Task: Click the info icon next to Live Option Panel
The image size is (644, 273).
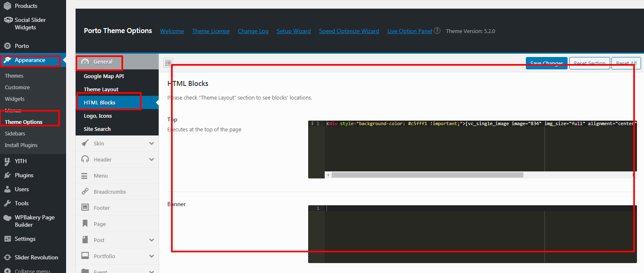Action: pos(437,31)
